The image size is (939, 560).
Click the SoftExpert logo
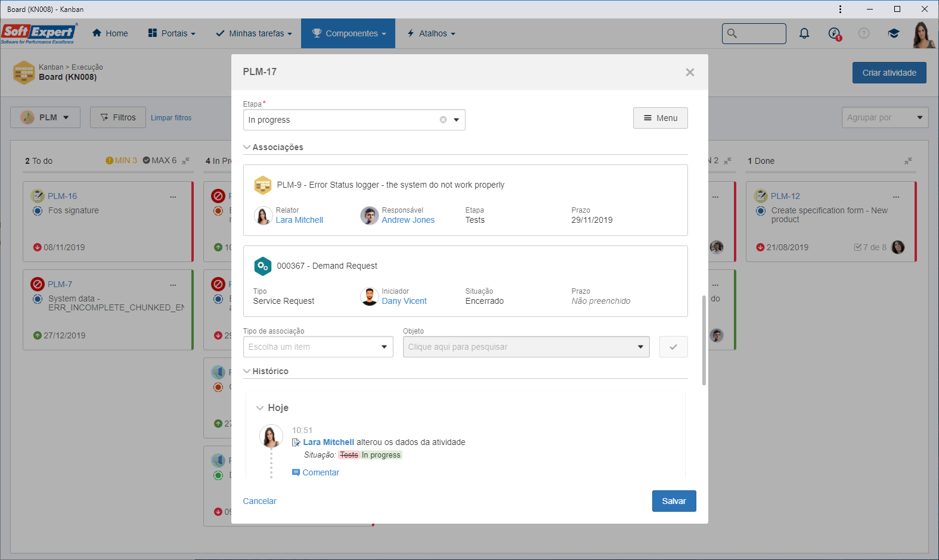click(x=38, y=33)
